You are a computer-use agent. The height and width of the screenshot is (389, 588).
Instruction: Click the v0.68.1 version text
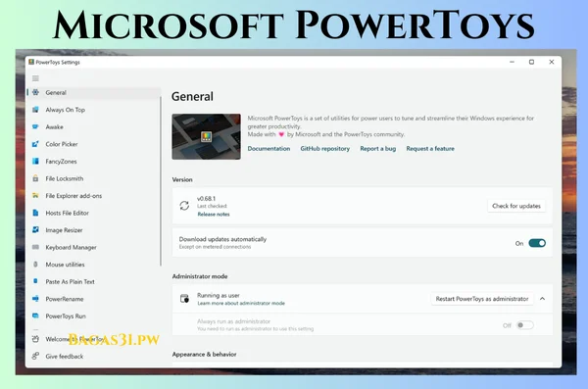coord(206,199)
